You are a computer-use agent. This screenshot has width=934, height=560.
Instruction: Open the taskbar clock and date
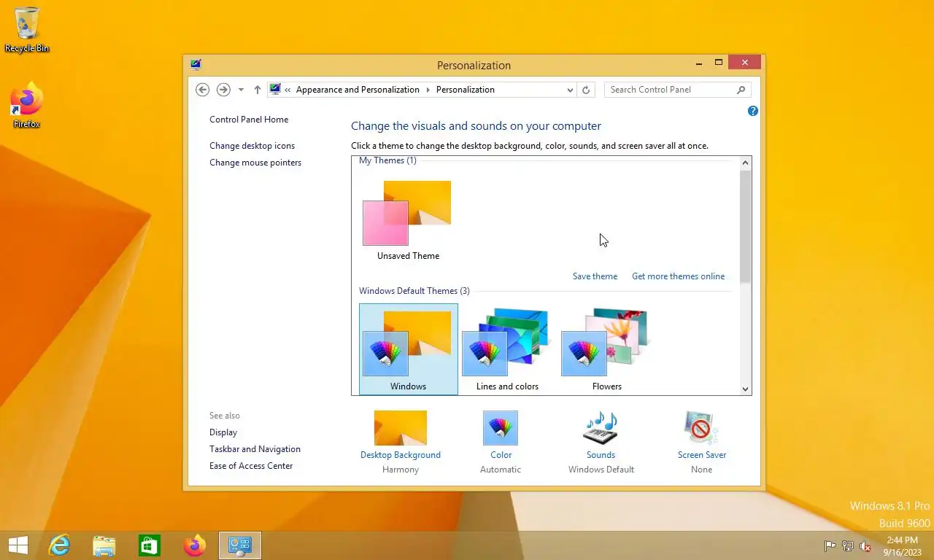(903, 546)
